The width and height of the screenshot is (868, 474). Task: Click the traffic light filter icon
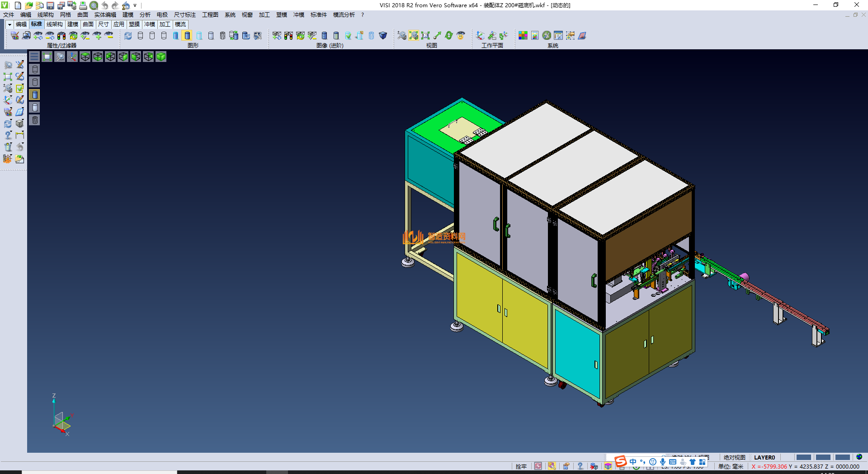61,36
